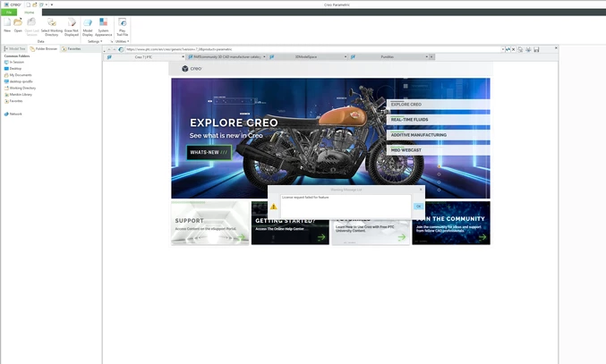
Task: Click MBD WEBCAST banner link
Action: coord(439,150)
